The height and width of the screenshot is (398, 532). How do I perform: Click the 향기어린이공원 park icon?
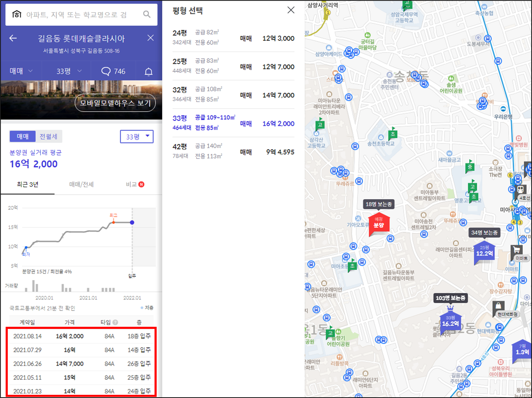(338, 332)
